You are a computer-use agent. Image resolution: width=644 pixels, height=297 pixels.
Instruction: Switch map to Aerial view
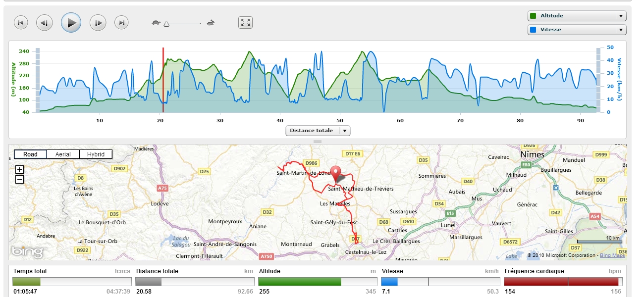click(x=63, y=154)
